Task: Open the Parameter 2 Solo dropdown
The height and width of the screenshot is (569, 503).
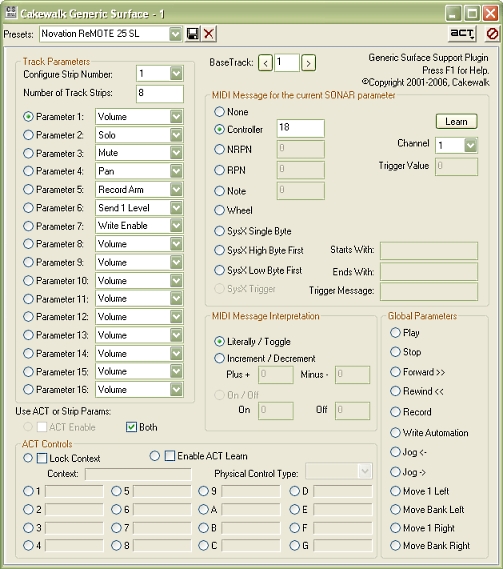Action: pyautogui.click(x=176, y=135)
